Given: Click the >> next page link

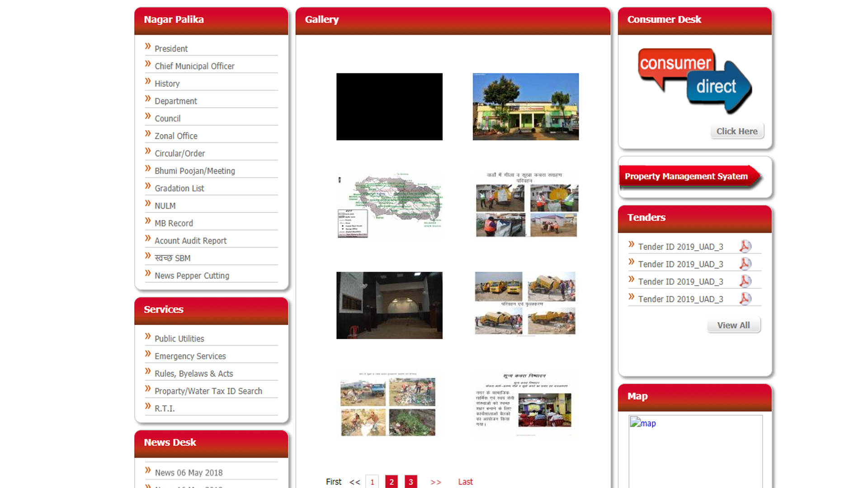Looking at the screenshot, I should pyautogui.click(x=436, y=482).
